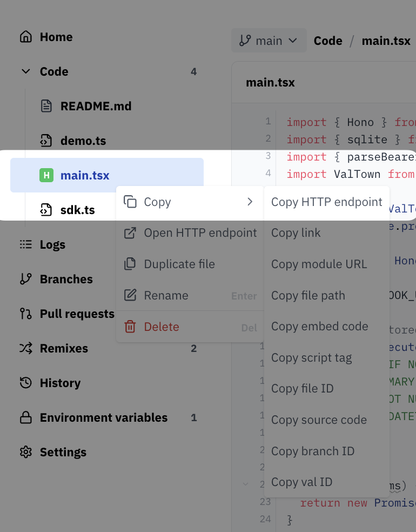Image resolution: width=416 pixels, height=532 pixels.
Task: Click the Code breadcrumb link
Action: point(328,41)
